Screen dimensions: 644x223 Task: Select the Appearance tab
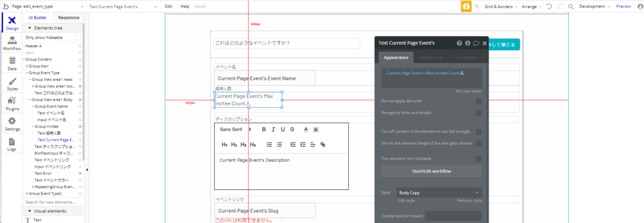[396, 57]
